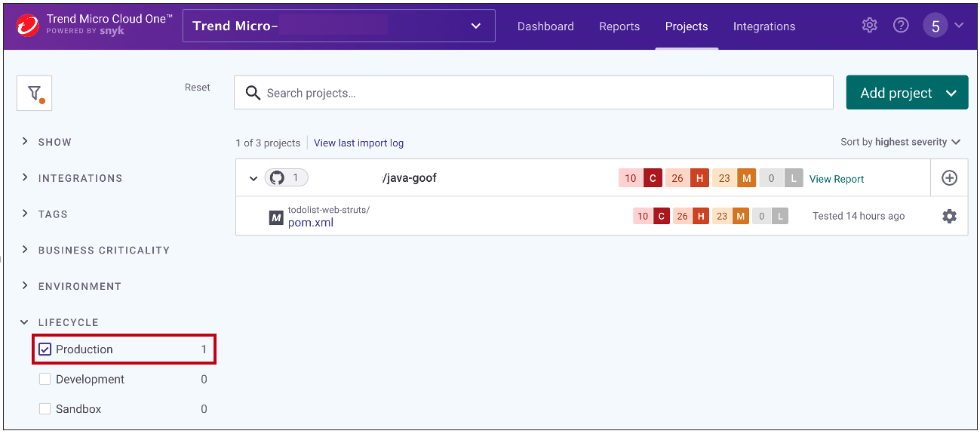Click the Maven M icon beside pom.xml
Image resolution: width=980 pixels, height=434 pixels.
coord(276,219)
